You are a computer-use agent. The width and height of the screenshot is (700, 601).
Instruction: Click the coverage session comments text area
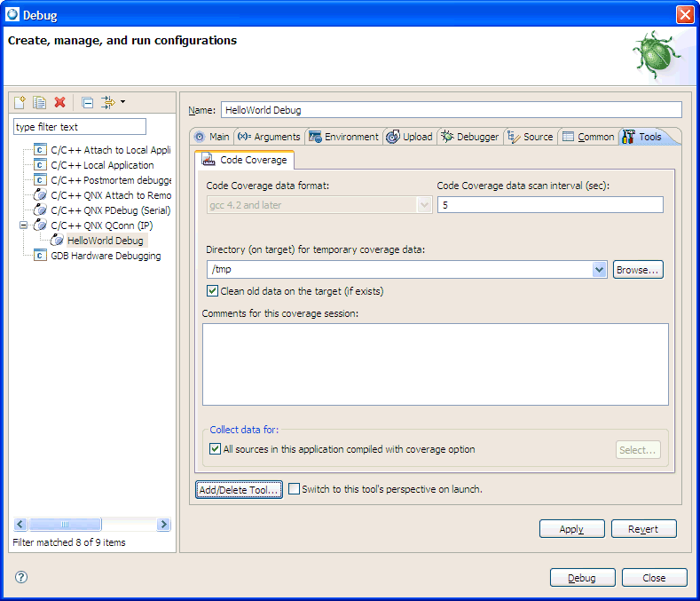(435, 364)
